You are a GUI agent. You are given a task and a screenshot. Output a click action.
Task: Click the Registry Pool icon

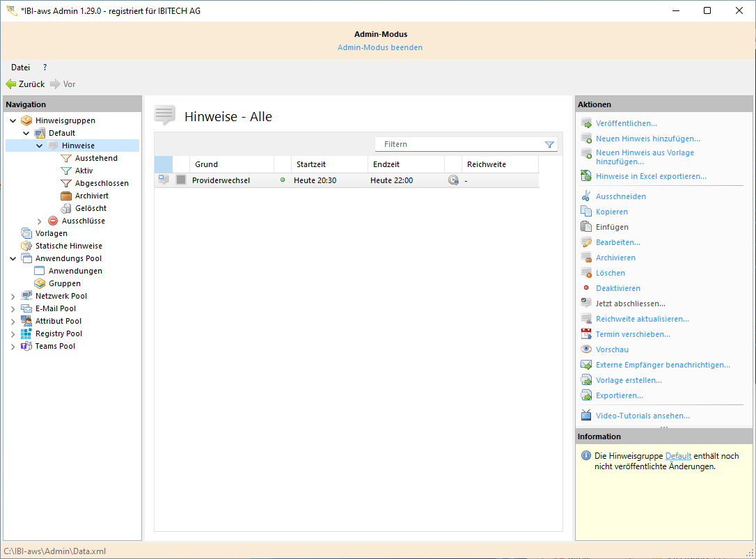(26, 333)
